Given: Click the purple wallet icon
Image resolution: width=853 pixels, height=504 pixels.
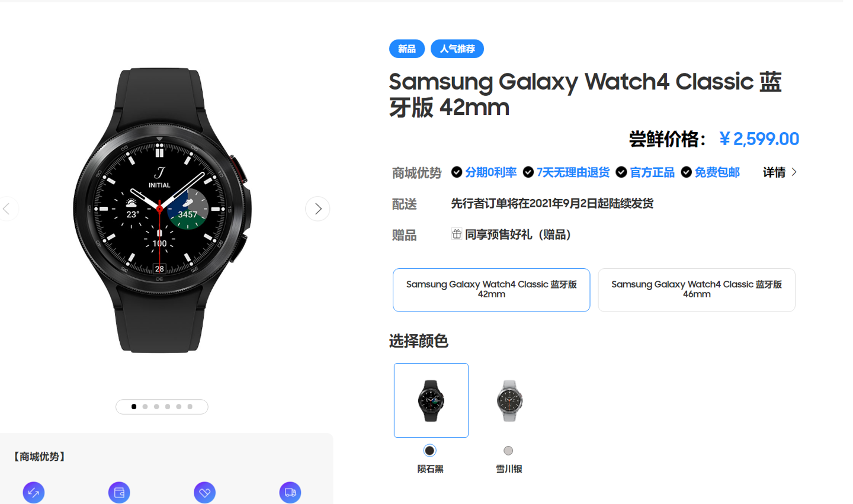Looking at the screenshot, I should pyautogui.click(x=119, y=492).
